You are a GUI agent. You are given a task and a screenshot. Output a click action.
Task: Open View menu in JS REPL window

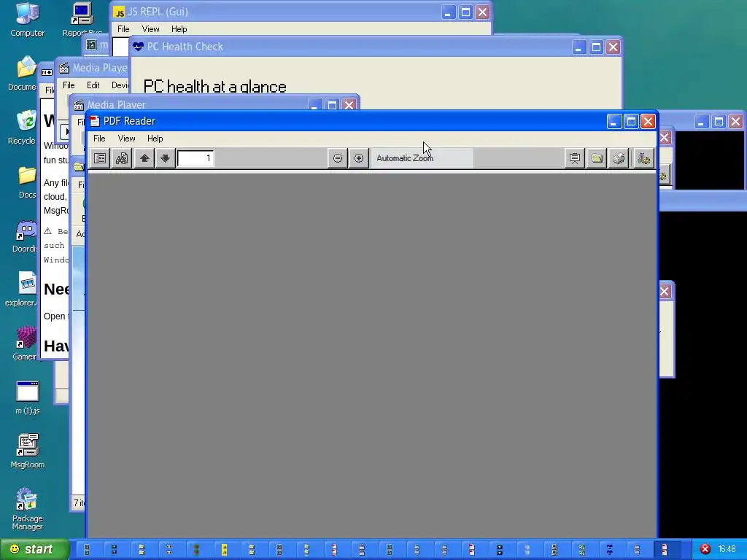coord(150,29)
